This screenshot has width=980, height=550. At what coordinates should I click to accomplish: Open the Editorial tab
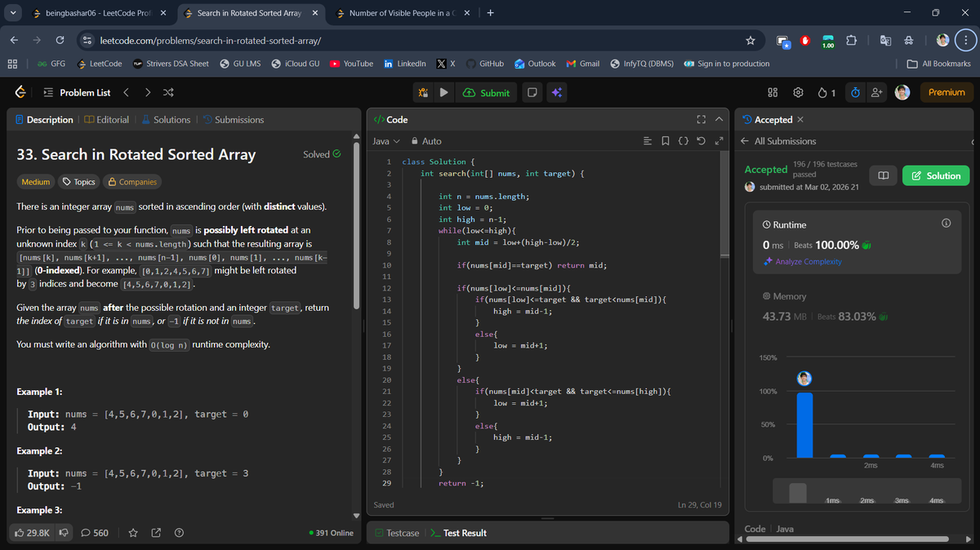(106, 119)
